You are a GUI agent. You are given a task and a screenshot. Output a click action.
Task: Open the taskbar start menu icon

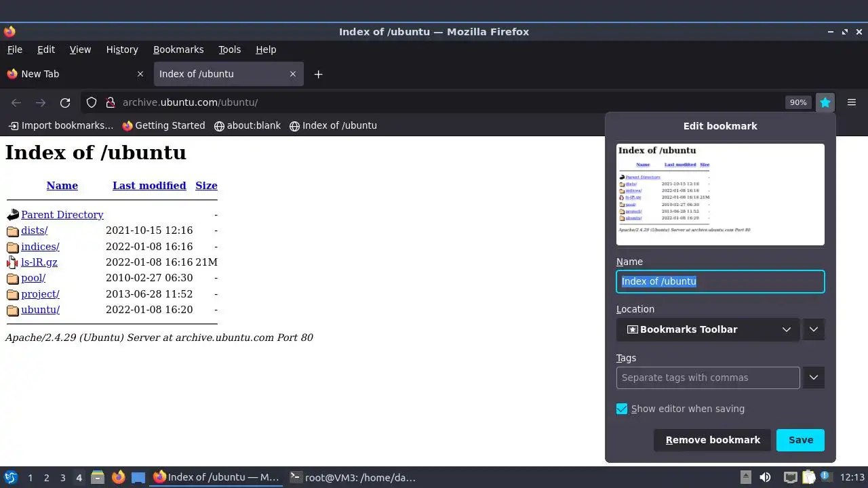click(x=10, y=477)
